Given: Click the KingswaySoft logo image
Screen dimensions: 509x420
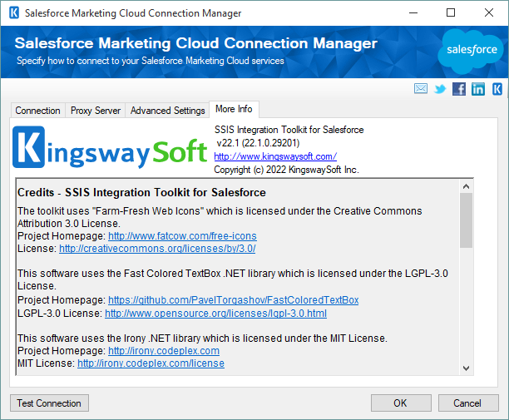Looking at the screenshot, I should point(110,148).
